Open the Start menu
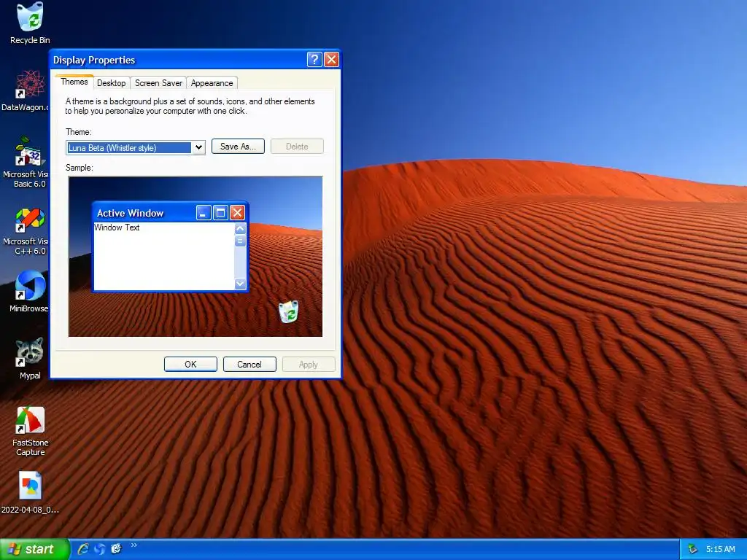Viewport: 747px width, 560px height. [x=34, y=549]
